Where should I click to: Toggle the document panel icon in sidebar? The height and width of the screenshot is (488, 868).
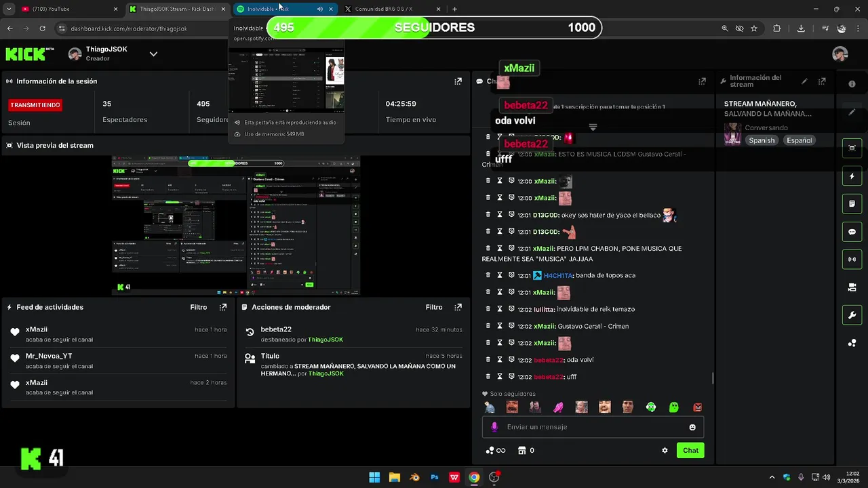[852, 204]
